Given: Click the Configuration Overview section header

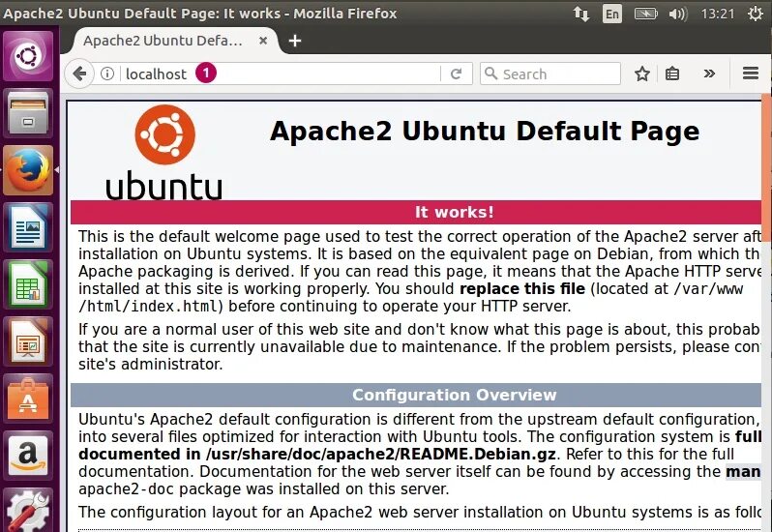Looking at the screenshot, I should click(x=416, y=395).
